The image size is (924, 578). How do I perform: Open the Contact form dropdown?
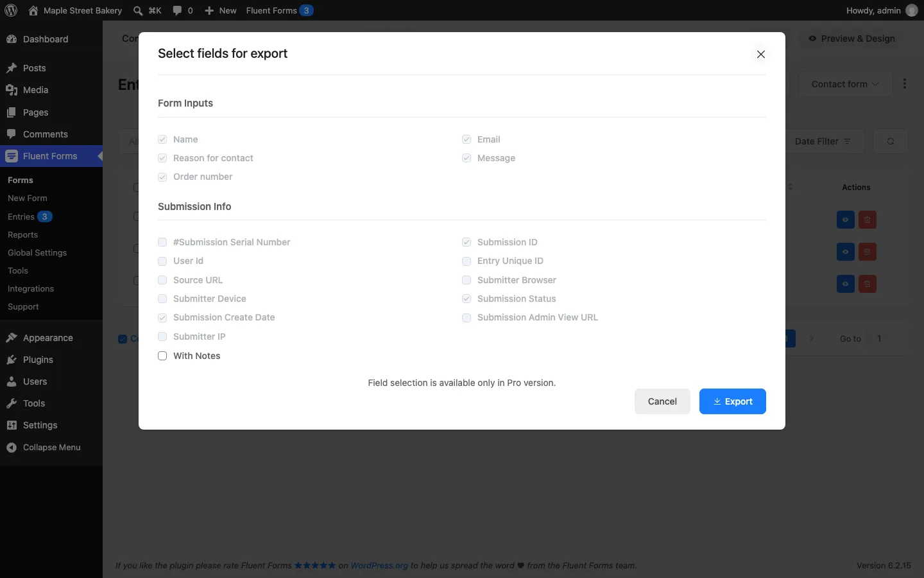pyautogui.click(x=845, y=84)
